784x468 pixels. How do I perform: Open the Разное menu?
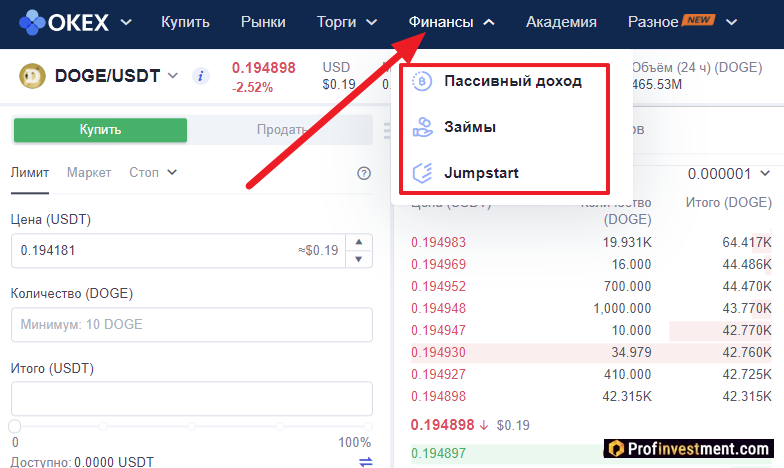point(653,22)
